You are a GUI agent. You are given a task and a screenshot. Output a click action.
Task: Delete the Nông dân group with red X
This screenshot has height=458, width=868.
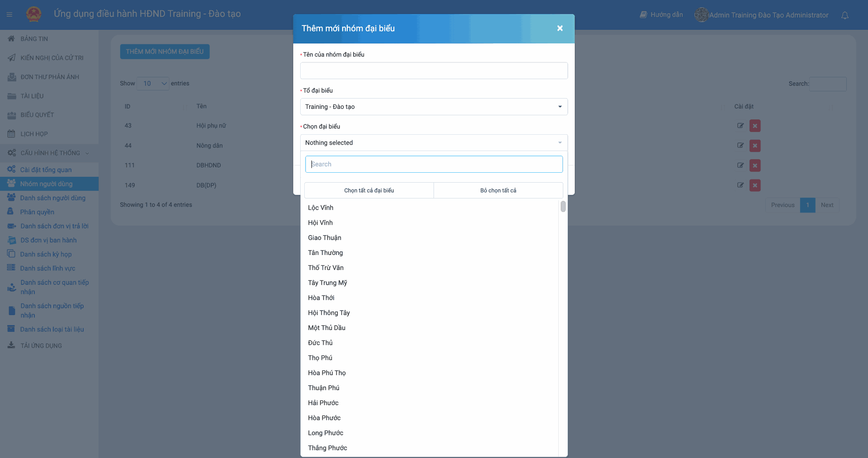point(755,146)
